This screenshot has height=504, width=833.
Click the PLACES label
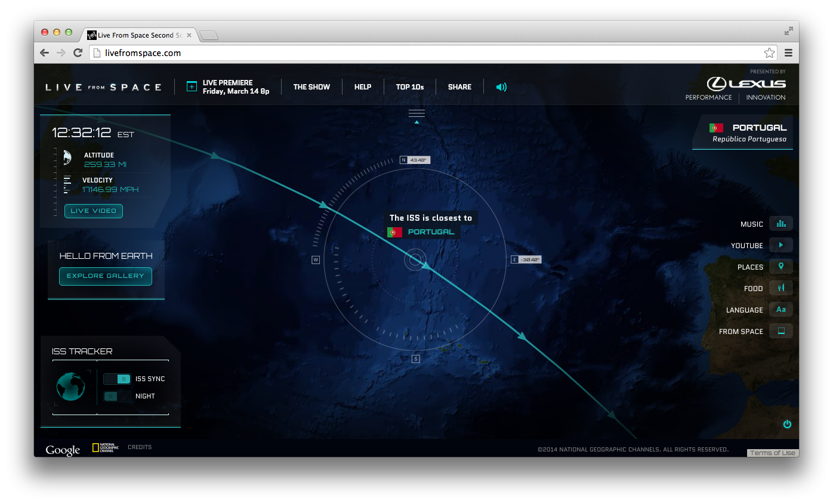coord(750,267)
